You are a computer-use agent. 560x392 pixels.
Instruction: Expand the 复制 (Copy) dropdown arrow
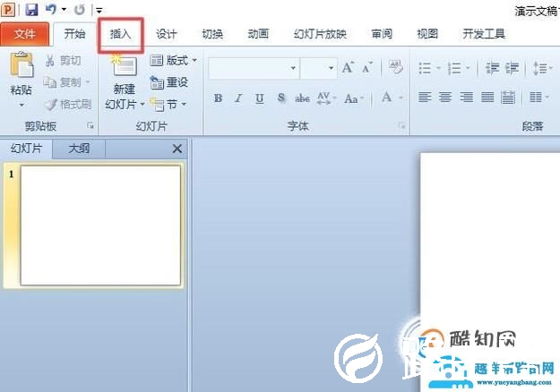[87, 82]
